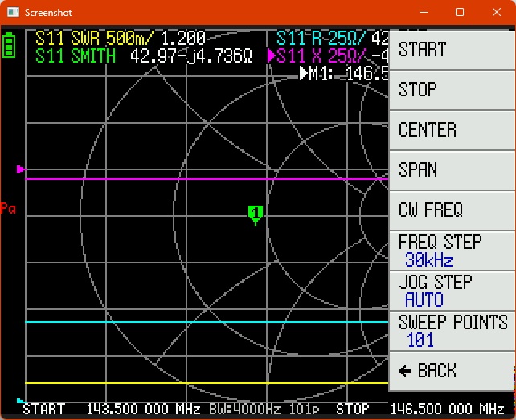Click the green battery status icon
Image resolution: width=516 pixels, height=420 pixels.
pyautogui.click(x=9, y=44)
